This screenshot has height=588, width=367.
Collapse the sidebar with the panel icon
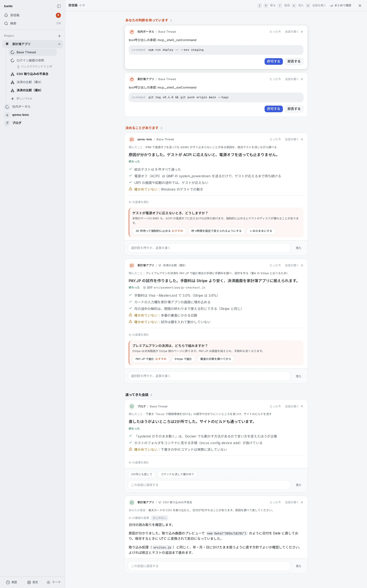(x=59, y=6)
